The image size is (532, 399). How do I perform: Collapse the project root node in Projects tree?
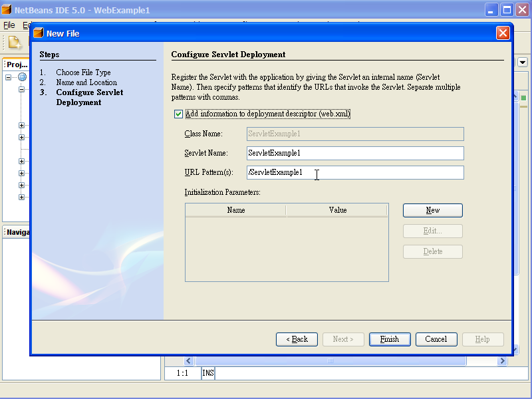(9, 77)
